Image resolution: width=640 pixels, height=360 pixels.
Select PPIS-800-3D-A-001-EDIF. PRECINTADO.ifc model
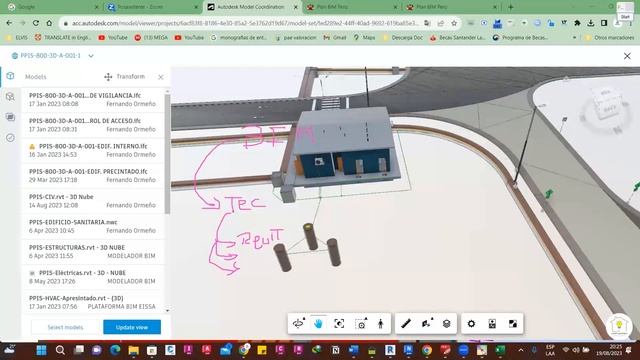click(x=93, y=176)
